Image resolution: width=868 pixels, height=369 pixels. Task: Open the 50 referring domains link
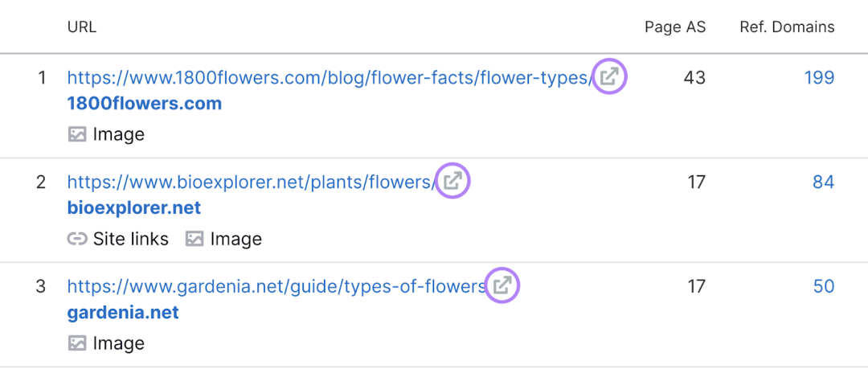tap(824, 286)
